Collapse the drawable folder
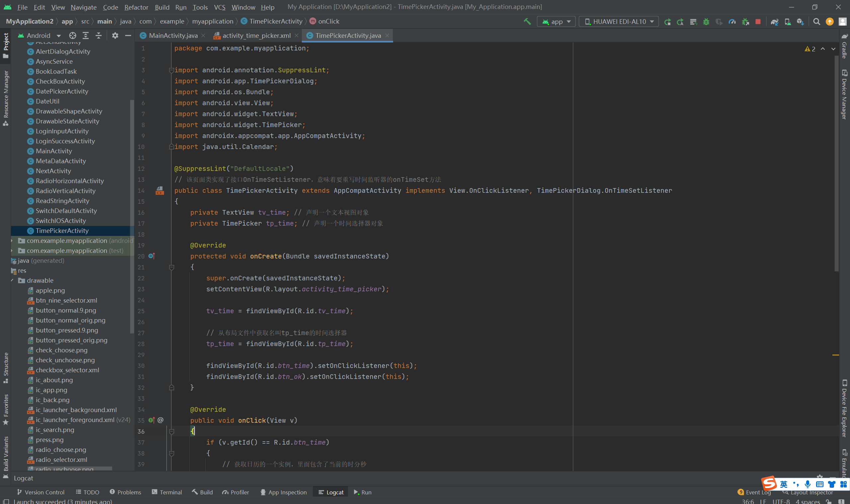The height and width of the screenshot is (504, 850). pyautogui.click(x=13, y=280)
